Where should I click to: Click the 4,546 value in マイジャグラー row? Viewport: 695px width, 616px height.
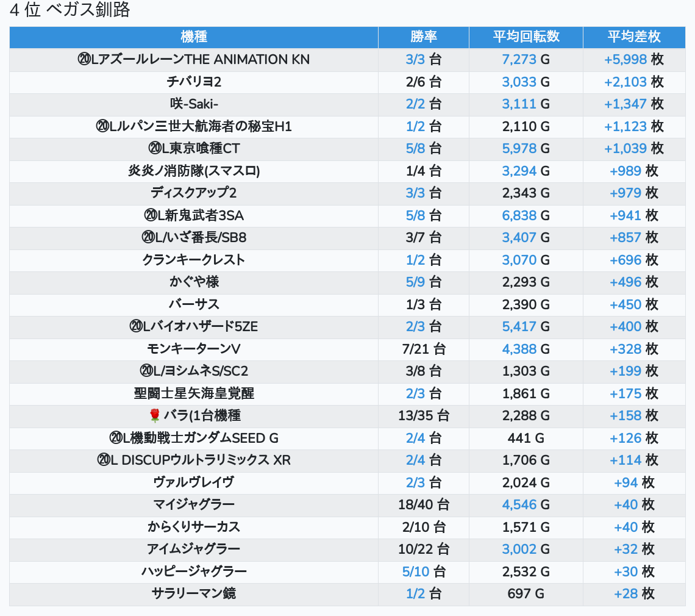519,505
